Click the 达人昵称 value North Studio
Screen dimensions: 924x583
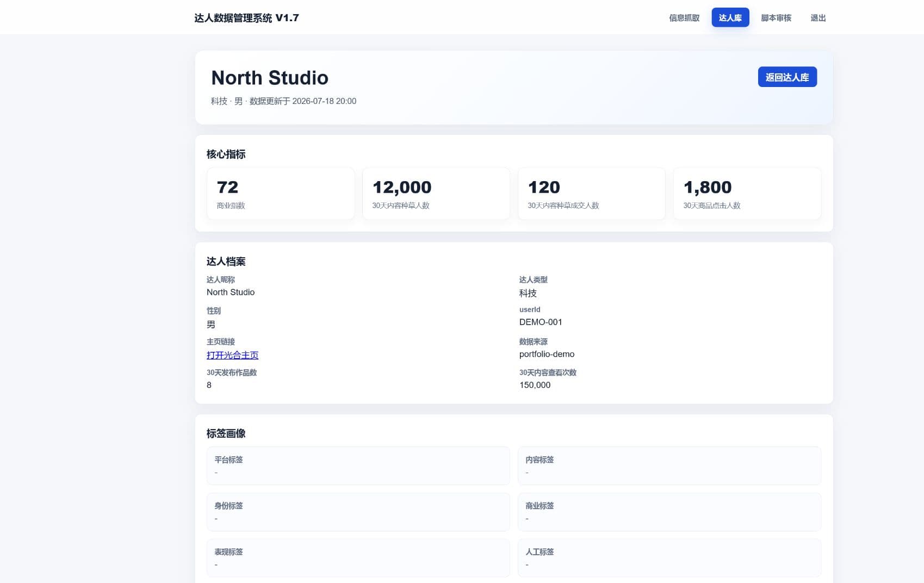click(231, 292)
